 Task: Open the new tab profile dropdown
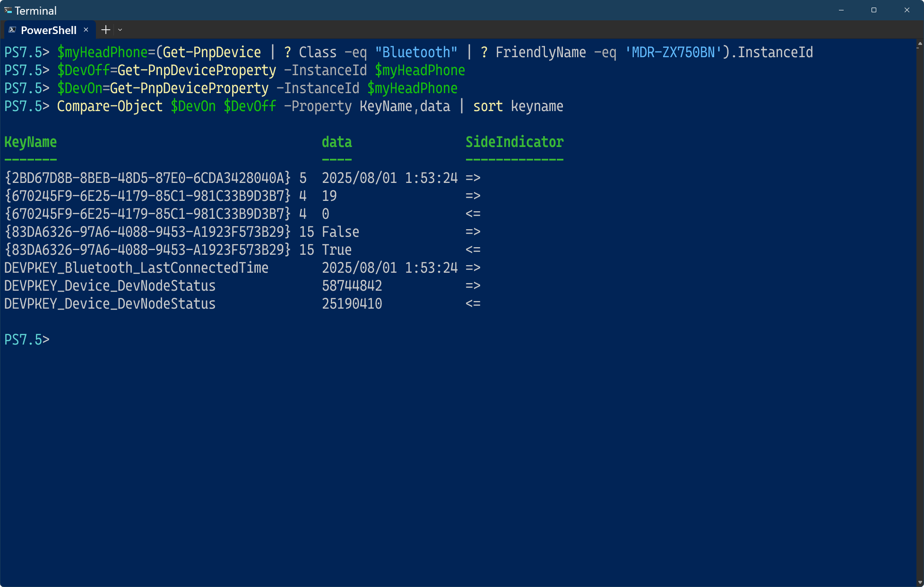(x=120, y=30)
